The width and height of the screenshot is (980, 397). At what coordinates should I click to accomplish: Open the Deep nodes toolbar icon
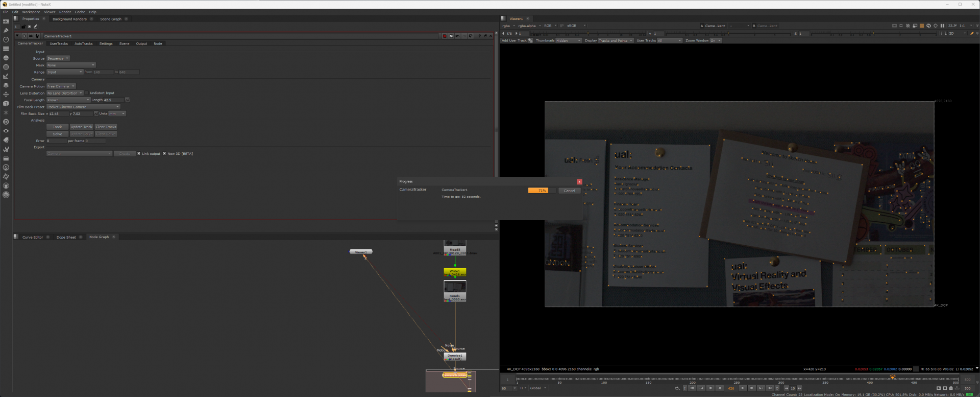pyautogui.click(x=6, y=122)
